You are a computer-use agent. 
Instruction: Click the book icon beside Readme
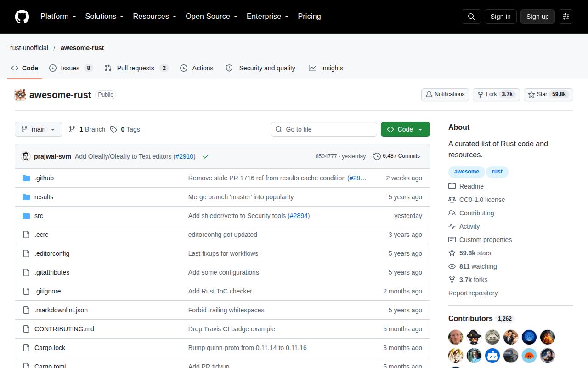452,186
